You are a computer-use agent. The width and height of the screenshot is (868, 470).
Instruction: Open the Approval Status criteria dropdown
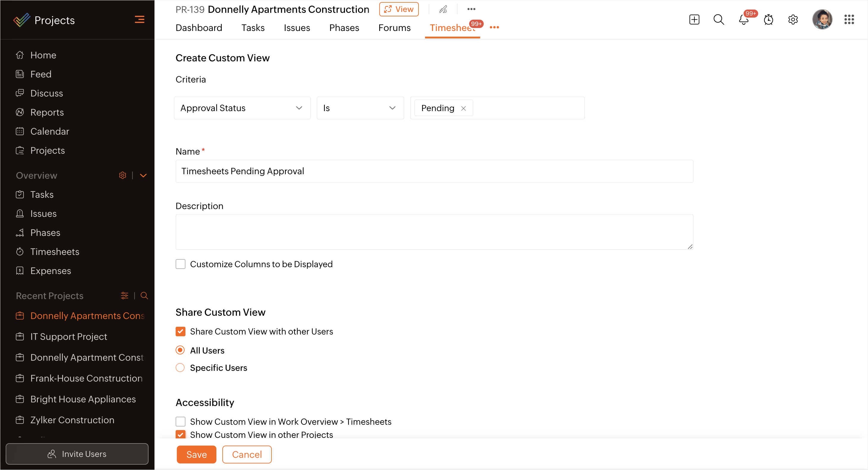[x=242, y=108]
